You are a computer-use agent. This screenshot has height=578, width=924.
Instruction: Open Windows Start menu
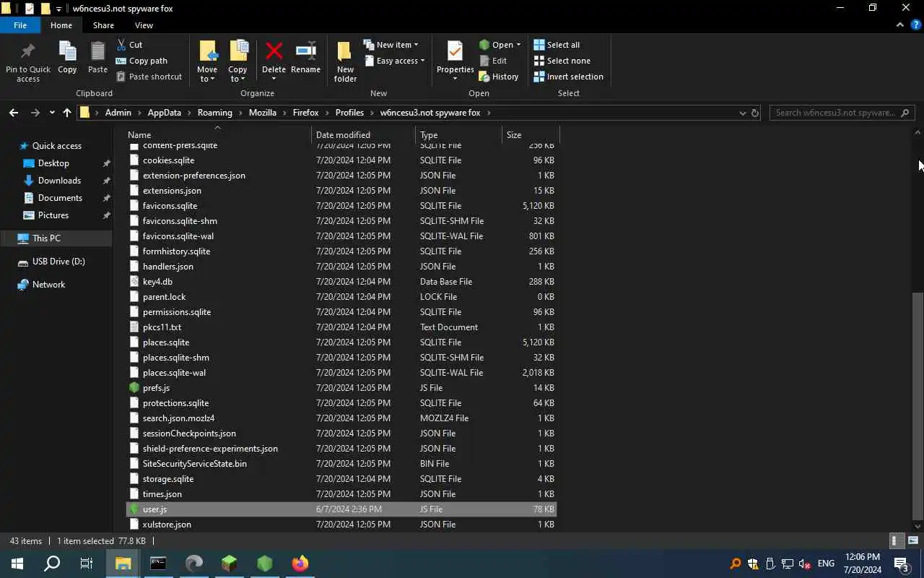pyautogui.click(x=17, y=564)
